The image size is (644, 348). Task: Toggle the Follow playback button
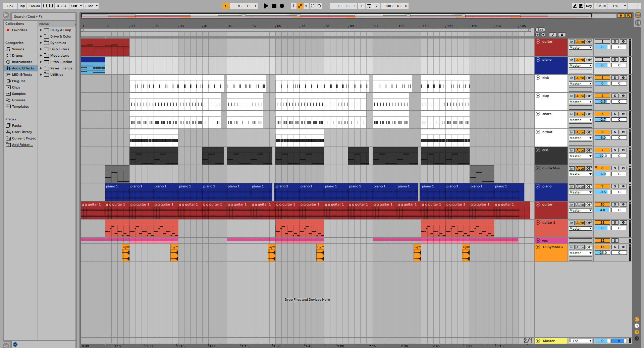click(226, 6)
